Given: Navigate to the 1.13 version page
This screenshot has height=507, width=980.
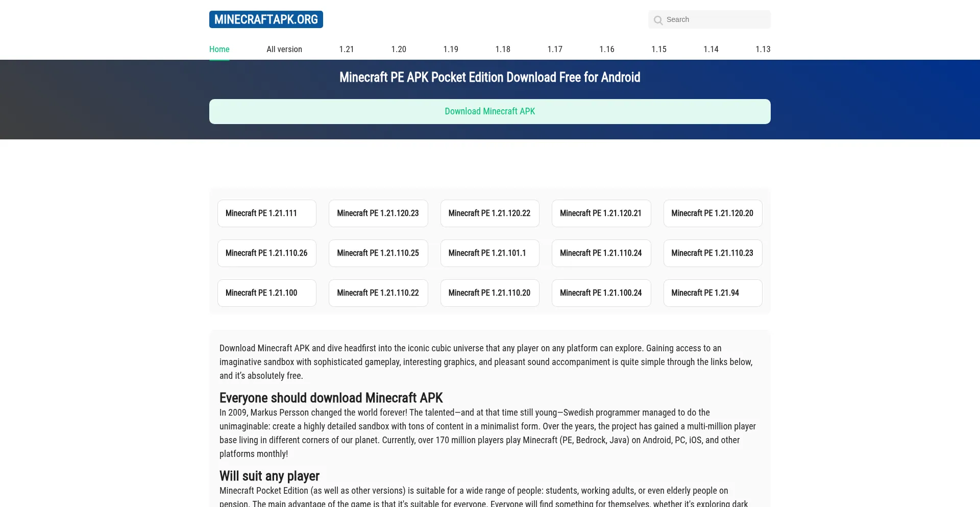Looking at the screenshot, I should [x=763, y=49].
